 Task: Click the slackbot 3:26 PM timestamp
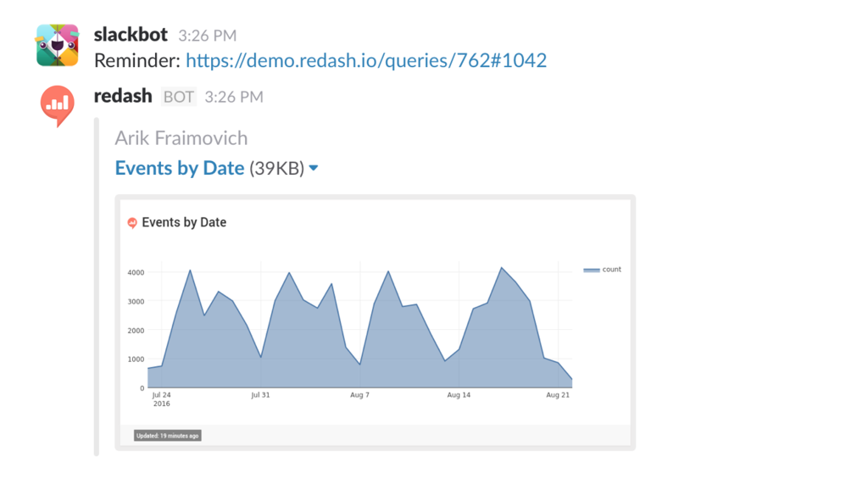click(x=207, y=36)
